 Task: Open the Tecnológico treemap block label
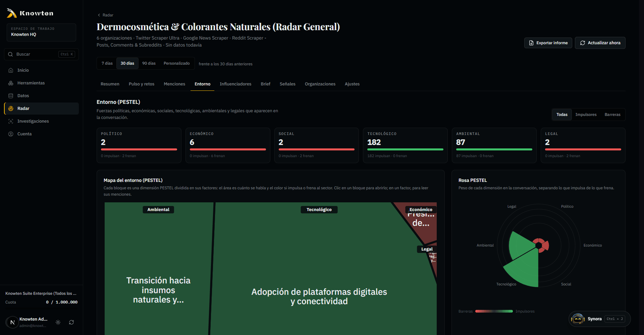(319, 210)
